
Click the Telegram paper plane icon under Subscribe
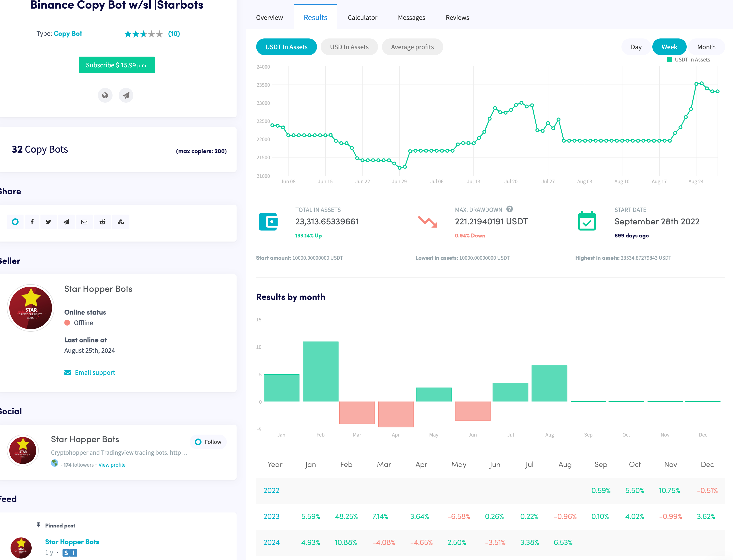126,95
